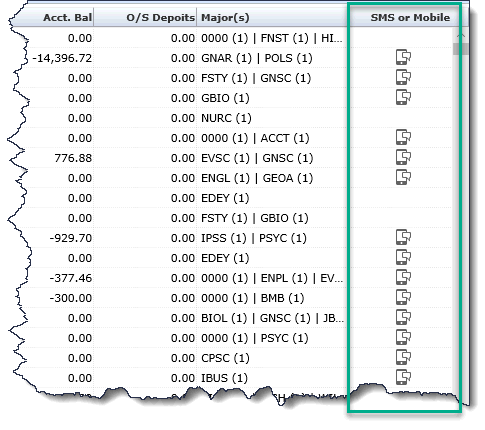Select the -14,396.72 account balance cell
485x430 pixels.
point(62,58)
